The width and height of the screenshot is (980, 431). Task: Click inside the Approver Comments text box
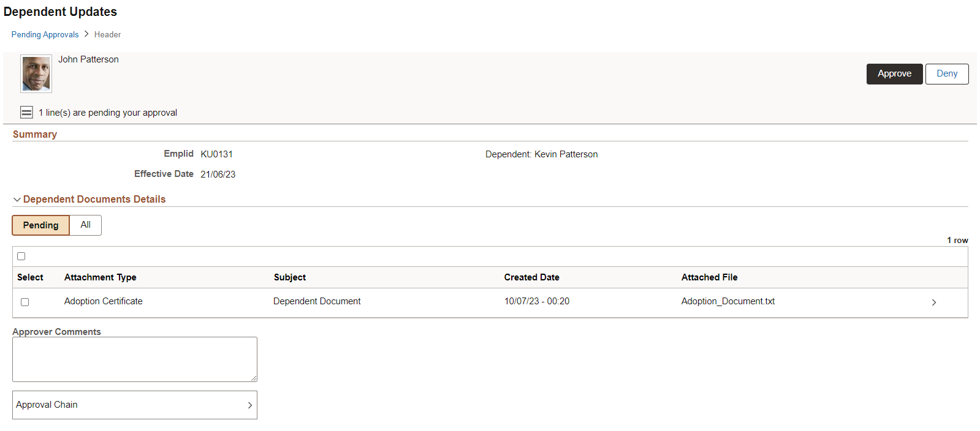135,359
